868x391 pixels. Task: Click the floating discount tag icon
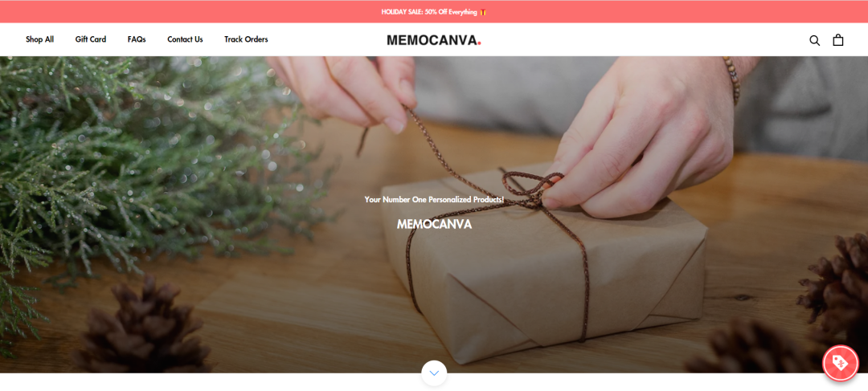841,363
